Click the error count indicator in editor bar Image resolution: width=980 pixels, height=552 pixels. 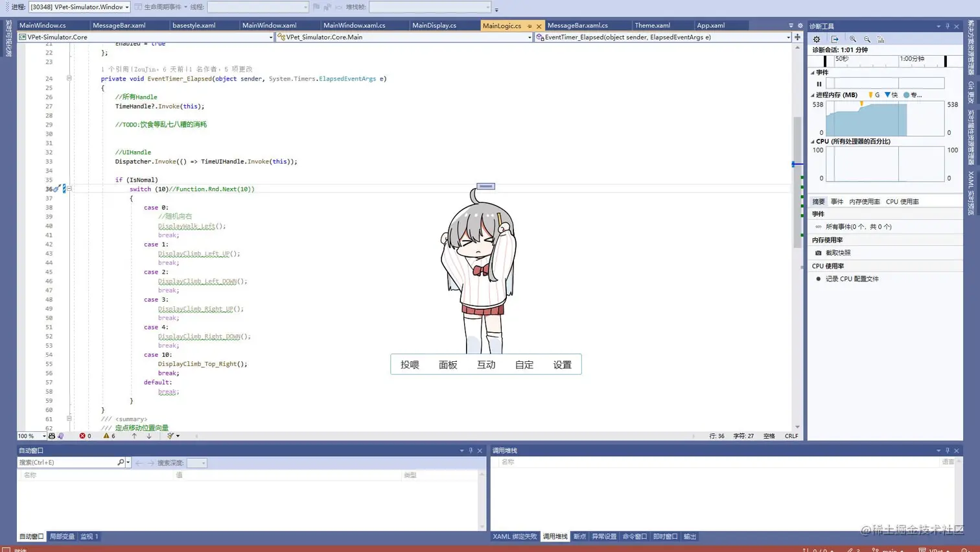pyautogui.click(x=86, y=436)
